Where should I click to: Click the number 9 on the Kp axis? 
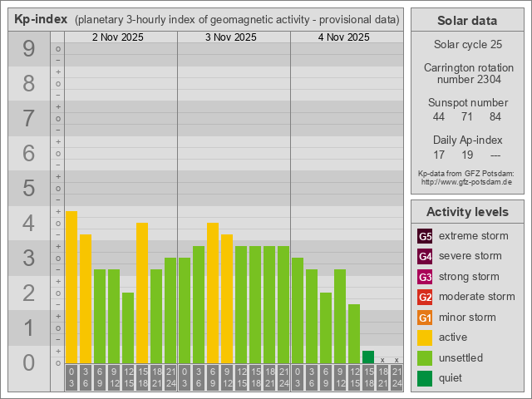[28, 49]
